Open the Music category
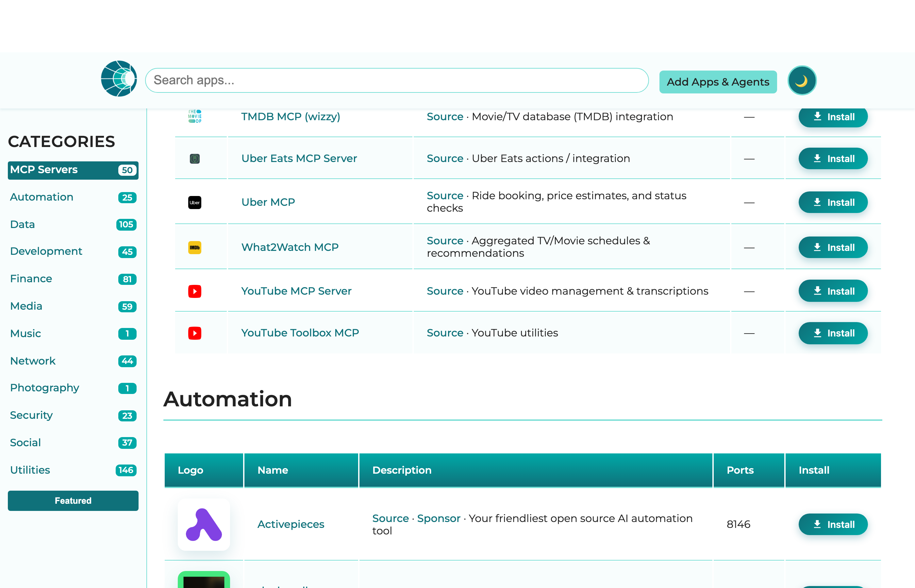This screenshot has width=915, height=588. tap(73, 334)
